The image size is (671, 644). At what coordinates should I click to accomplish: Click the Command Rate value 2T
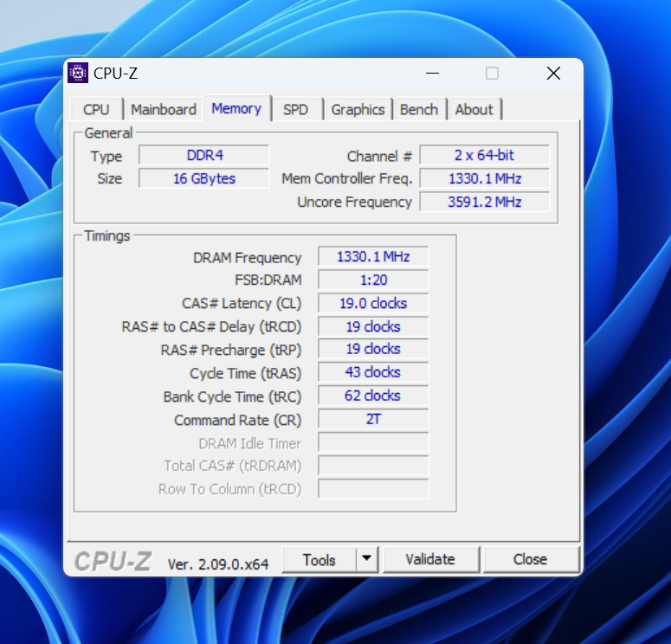click(x=373, y=419)
